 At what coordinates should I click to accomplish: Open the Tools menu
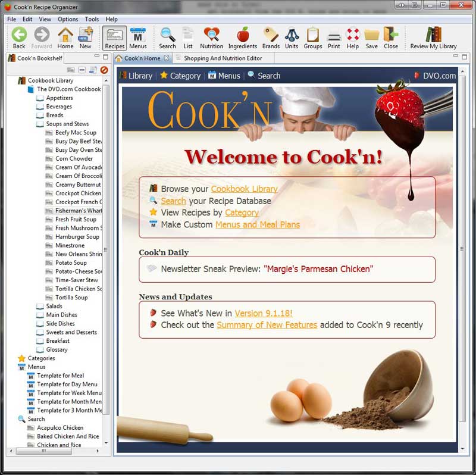click(92, 19)
